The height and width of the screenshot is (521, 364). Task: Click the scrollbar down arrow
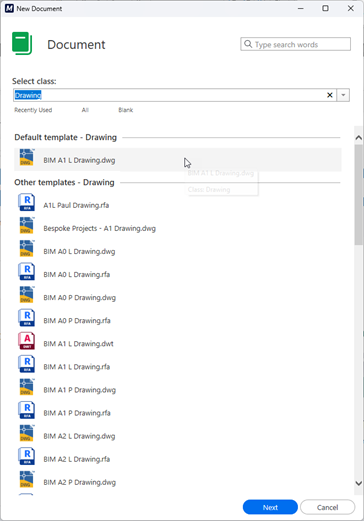[x=359, y=483]
